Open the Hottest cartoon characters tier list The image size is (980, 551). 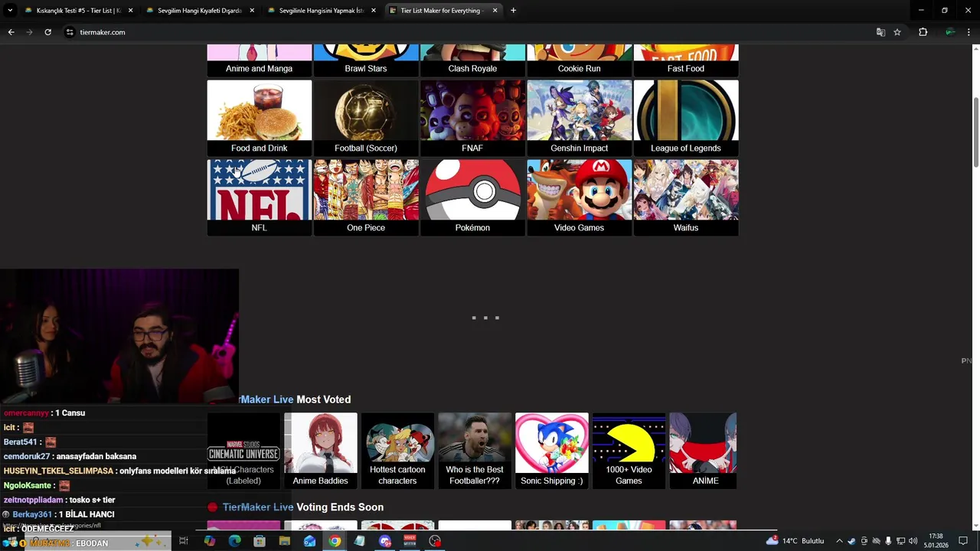(x=397, y=451)
